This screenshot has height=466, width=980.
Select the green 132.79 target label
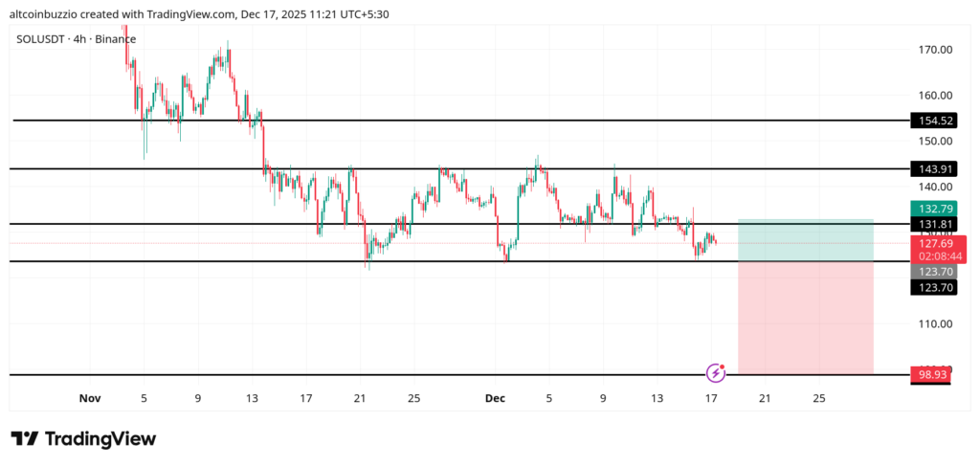pyautogui.click(x=932, y=208)
